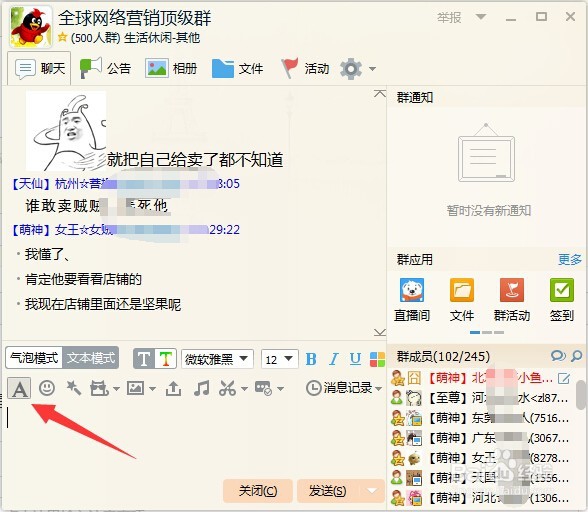Click the gray T bubble text style
This screenshot has width=588, height=512.
(x=144, y=359)
